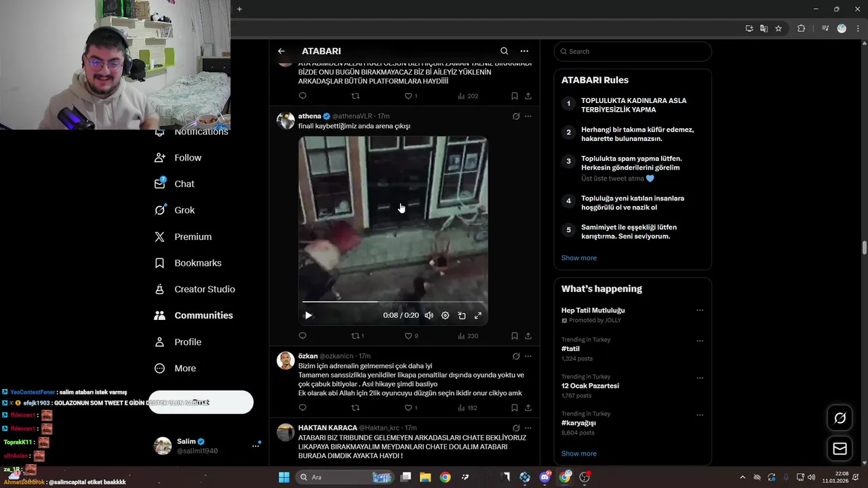The height and width of the screenshot is (488, 868).
Task: Open search icon in ATABARI header
Action: [504, 51]
